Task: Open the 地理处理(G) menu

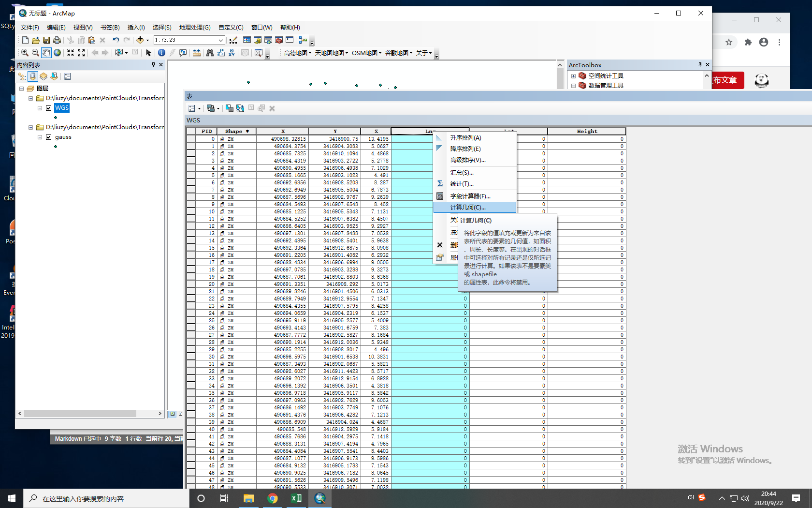Action: pyautogui.click(x=195, y=28)
